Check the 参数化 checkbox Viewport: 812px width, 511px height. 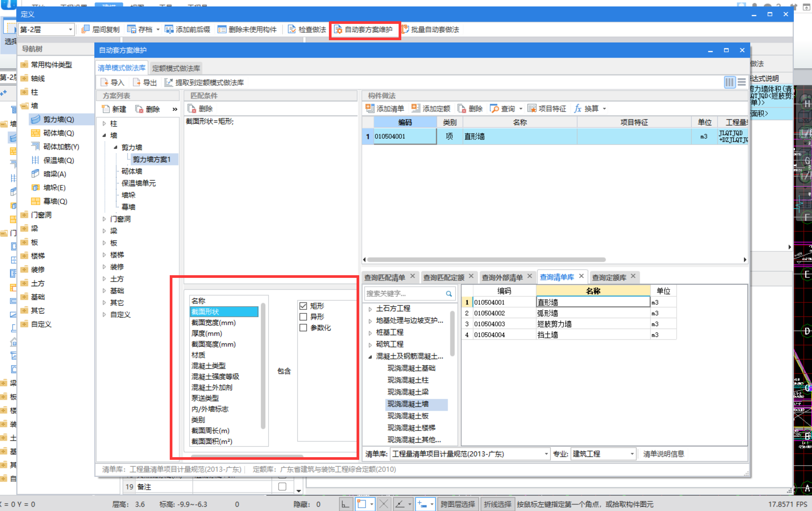(x=303, y=328)
